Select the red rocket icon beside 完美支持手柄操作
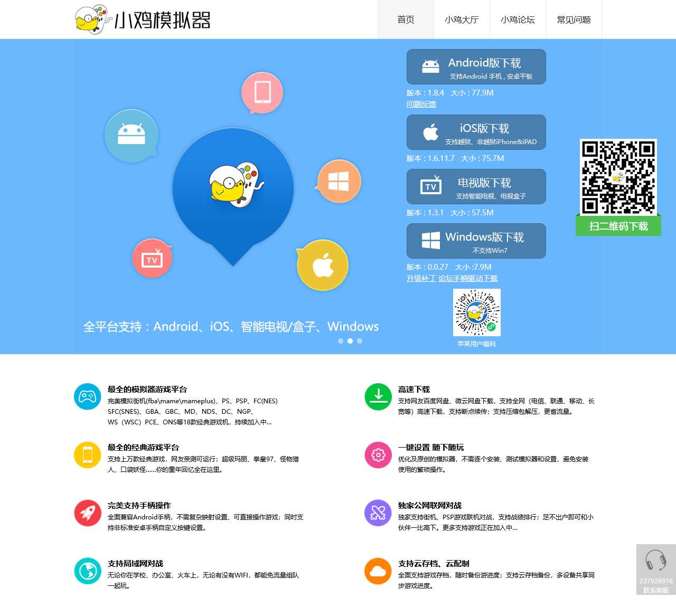Image resolution: width=676 pixels, height=616 pixels. (x=88, y=513)
